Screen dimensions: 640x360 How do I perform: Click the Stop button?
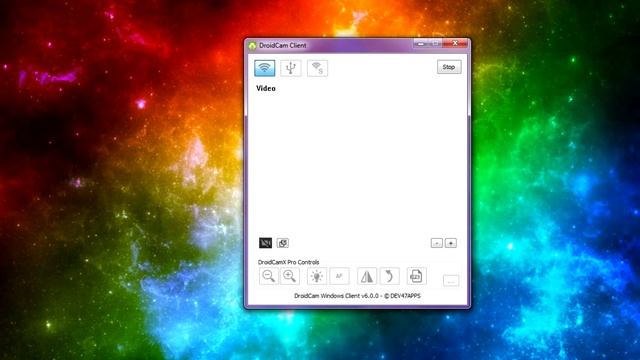tap(449, 67)
